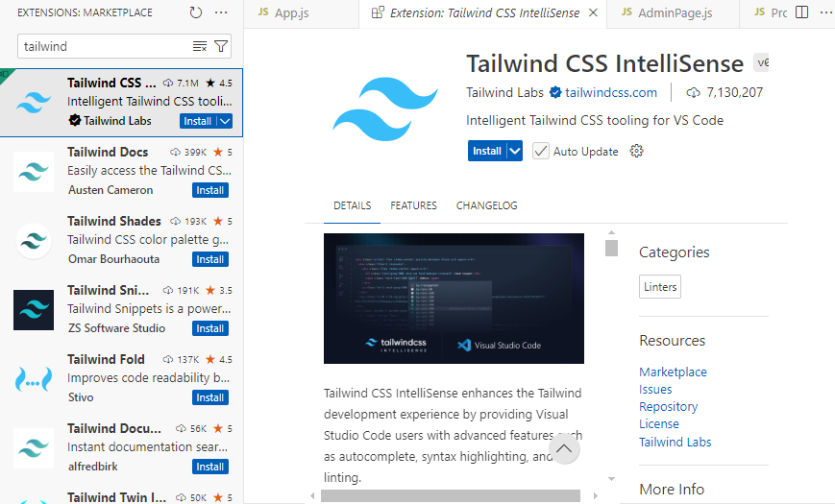Screen dimensions: 835x504
Task: Click the readme vertical scrollbar thumb
Action: (x=611, y=248)
